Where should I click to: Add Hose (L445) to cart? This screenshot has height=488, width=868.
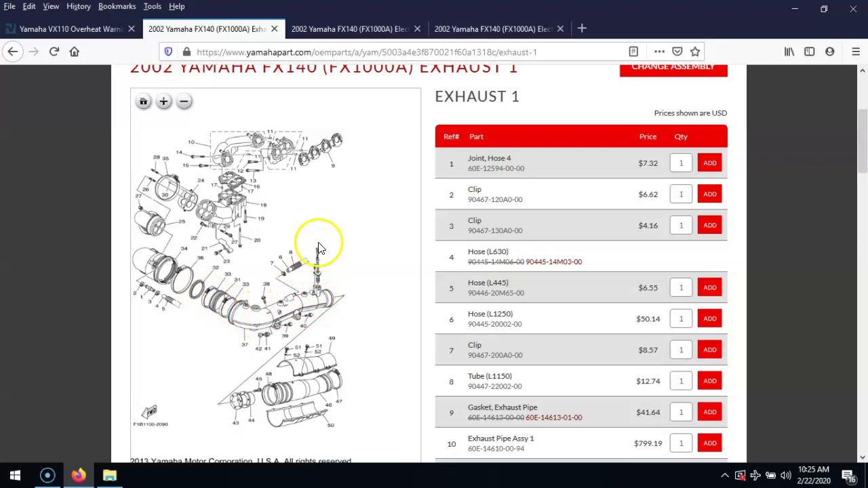[x=710, y=288]
